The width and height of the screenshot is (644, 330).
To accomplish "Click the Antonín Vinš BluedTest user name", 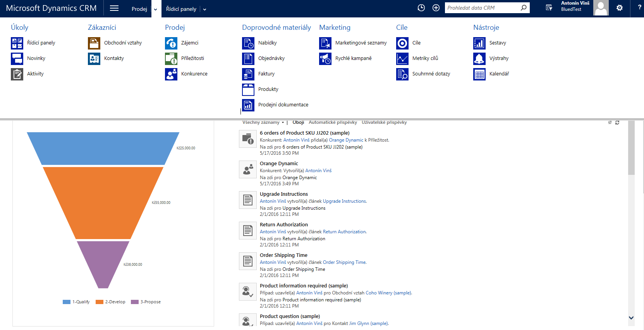I will click(x=575, y=6).
